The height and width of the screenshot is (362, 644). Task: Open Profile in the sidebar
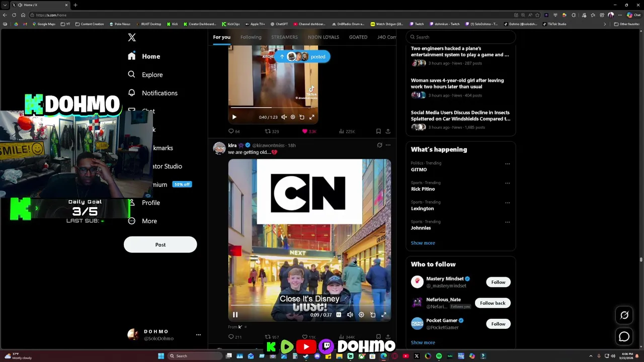tap(144, 203)
